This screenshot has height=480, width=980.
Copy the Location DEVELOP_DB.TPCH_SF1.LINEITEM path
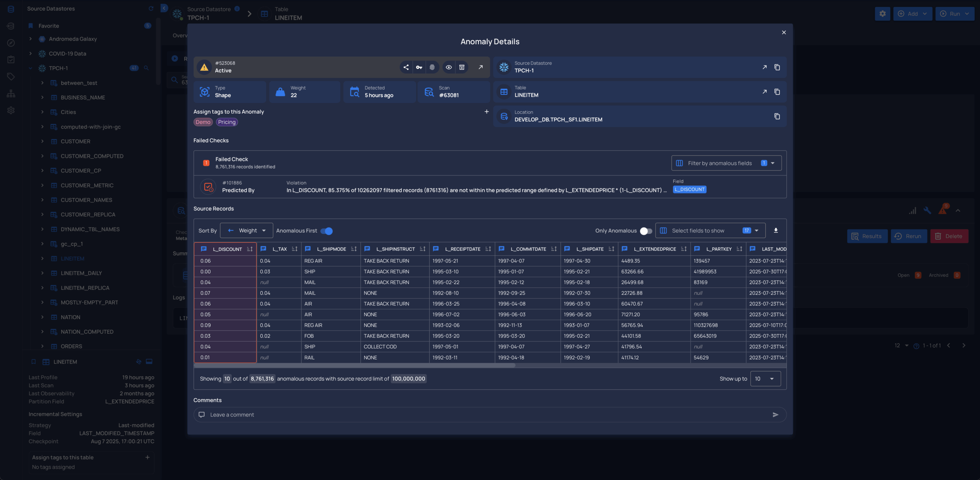pos(777,116)
